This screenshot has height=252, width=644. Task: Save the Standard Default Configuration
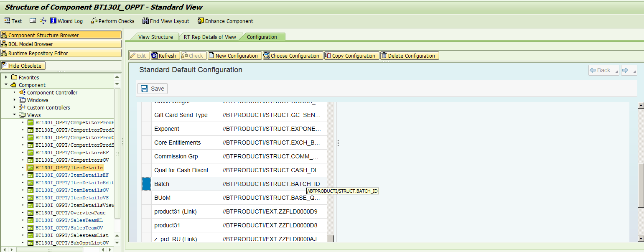click(152, 88)
